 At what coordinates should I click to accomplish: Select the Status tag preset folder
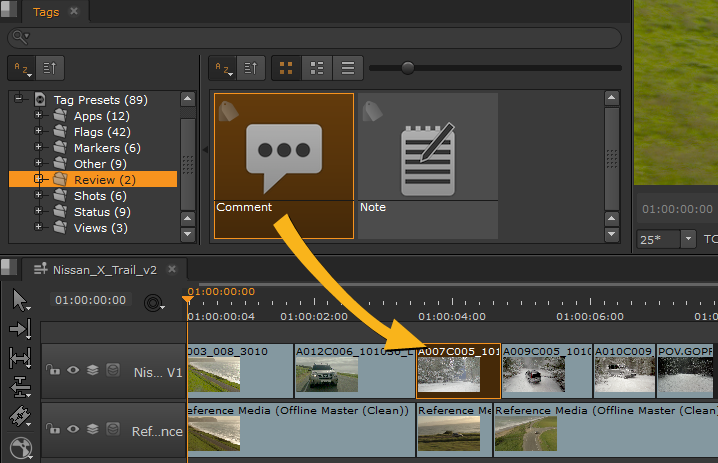pyautogui.click(x=102, y=212)
